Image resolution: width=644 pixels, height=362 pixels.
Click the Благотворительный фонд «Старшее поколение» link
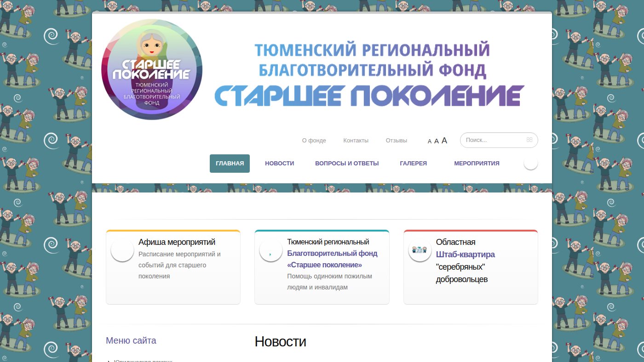(x=332, y=259)
